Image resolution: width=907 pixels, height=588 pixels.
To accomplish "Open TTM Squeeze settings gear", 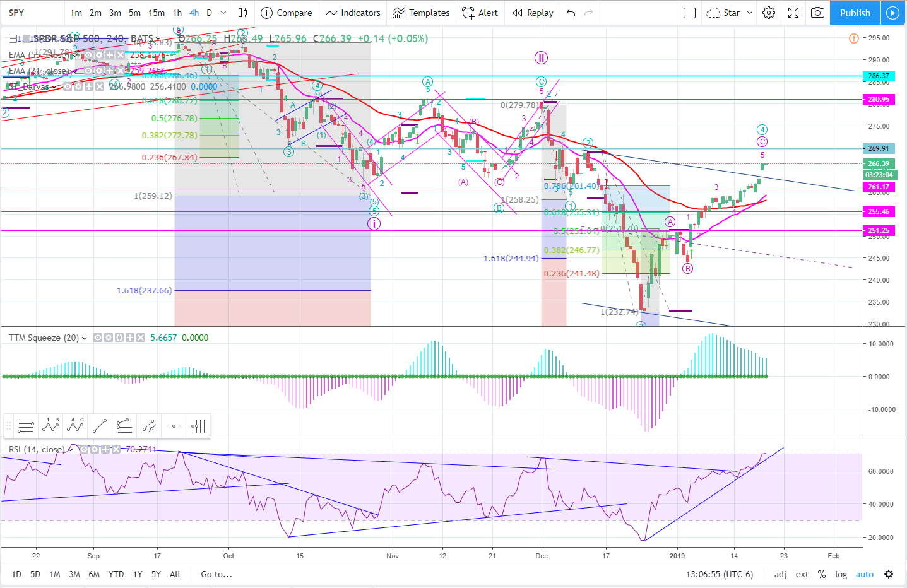I will coord(109,338).
